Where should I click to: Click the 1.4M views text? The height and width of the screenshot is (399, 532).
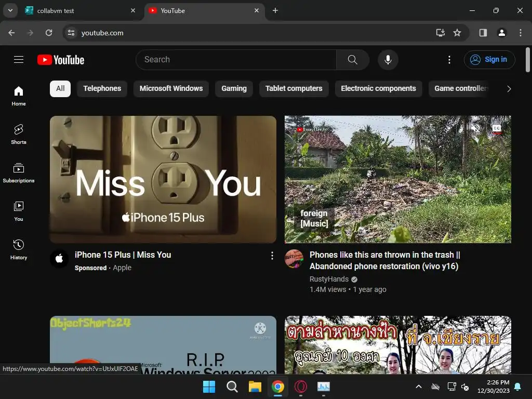328,290
